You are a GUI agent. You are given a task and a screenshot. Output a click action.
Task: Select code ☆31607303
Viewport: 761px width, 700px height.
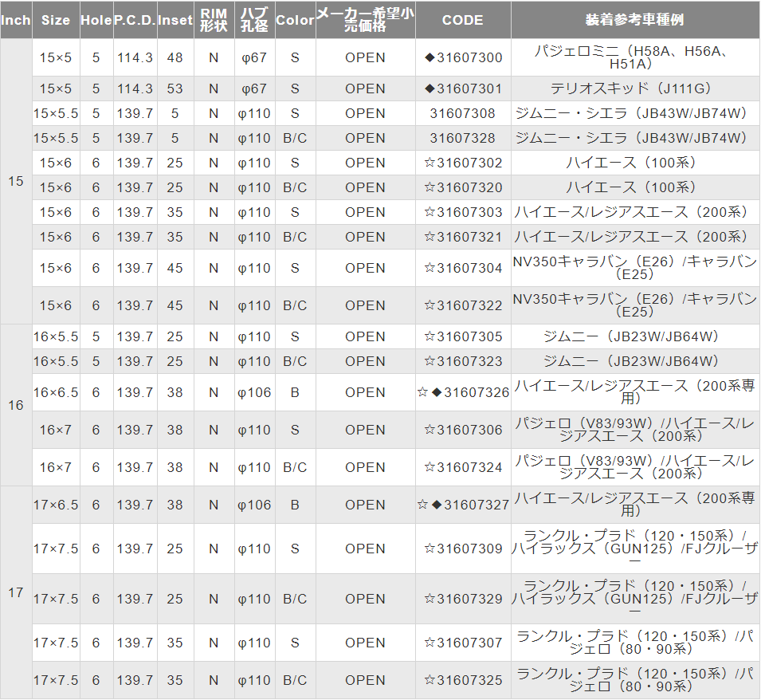(x=463, y=213)
